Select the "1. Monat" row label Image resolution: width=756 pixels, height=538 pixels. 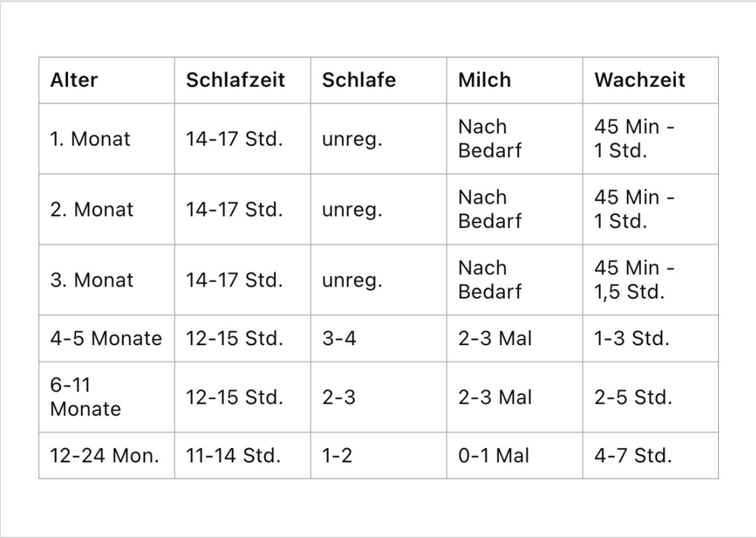(90, 139)
